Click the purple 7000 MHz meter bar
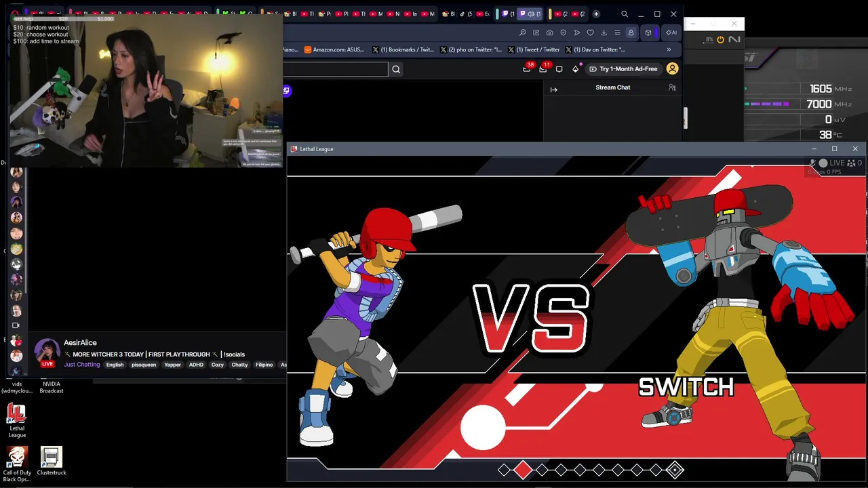 (x=768, y=104)
